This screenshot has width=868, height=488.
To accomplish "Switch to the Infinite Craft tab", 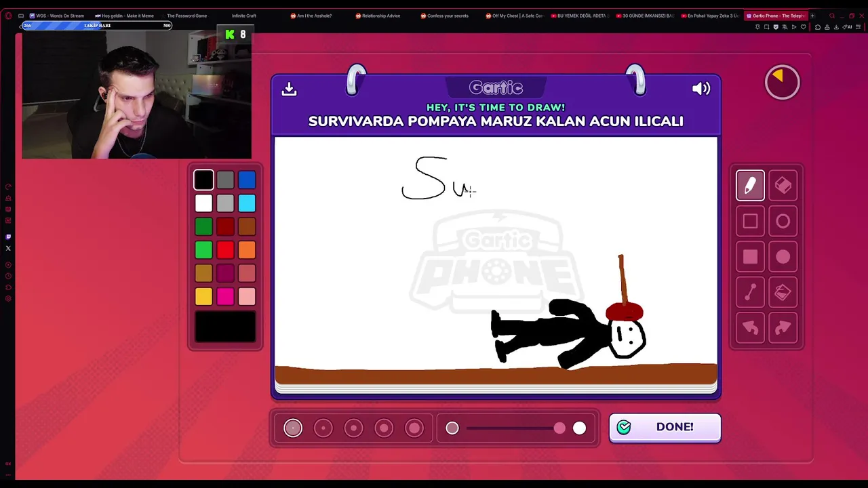I will (x=243, y=16).
